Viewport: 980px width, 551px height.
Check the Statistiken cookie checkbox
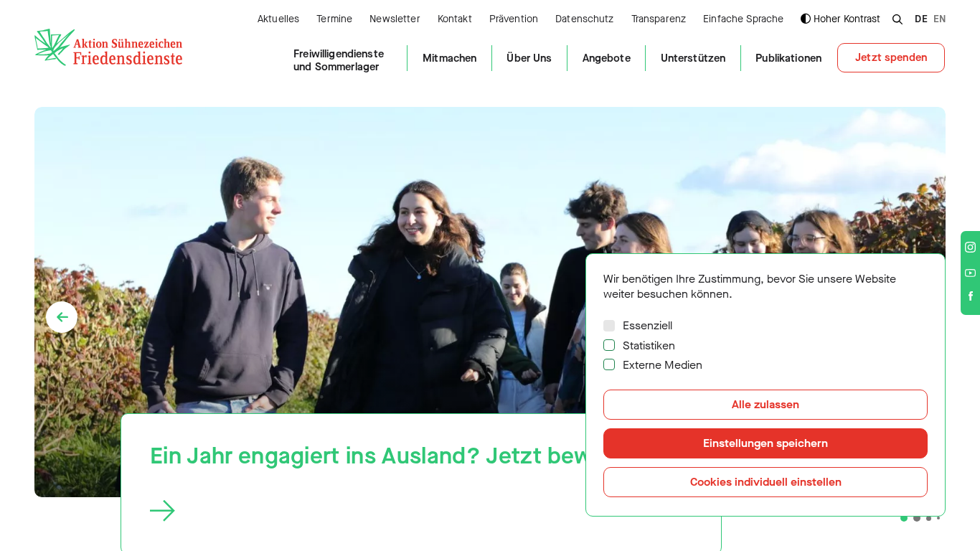609,345
